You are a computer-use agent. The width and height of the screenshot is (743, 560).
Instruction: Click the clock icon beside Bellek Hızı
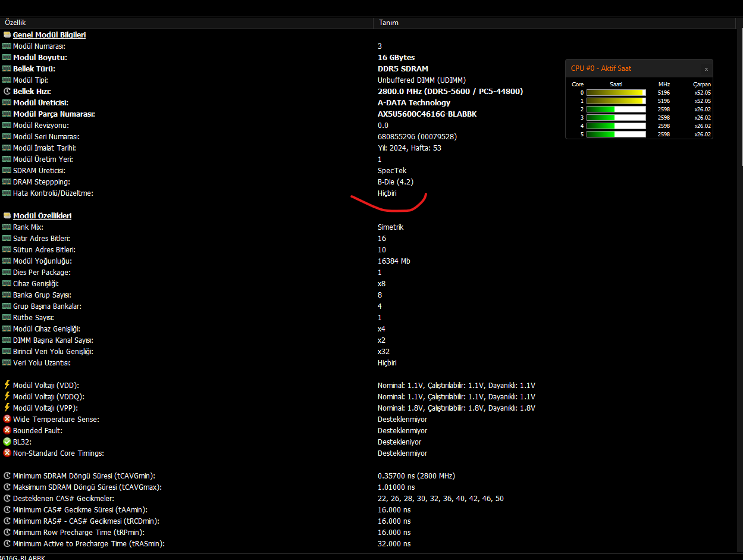(7, 91)
